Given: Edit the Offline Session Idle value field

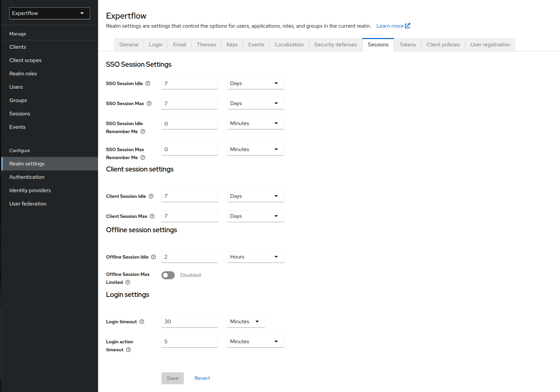Looking at the screenshot, I should click(189, 257).
